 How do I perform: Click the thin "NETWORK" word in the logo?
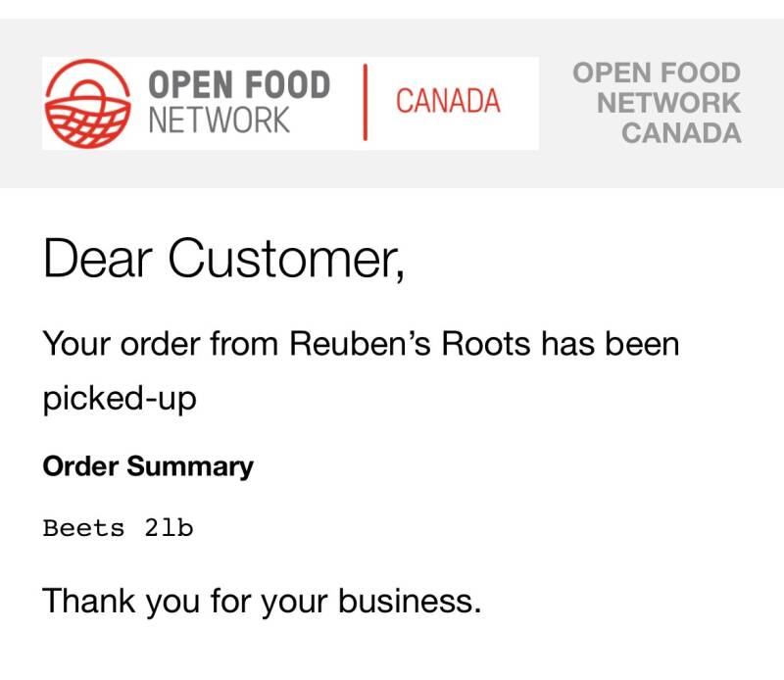(220, 121)
